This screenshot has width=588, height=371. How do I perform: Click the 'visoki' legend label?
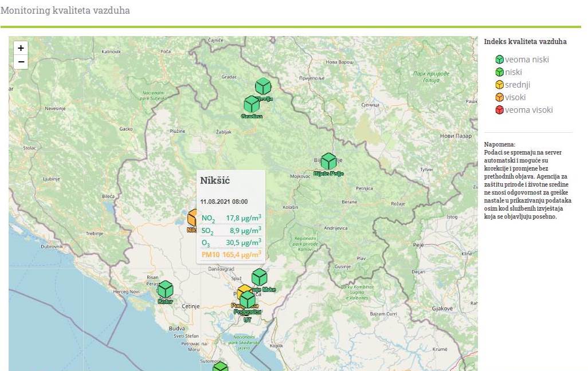click(515, 97)
